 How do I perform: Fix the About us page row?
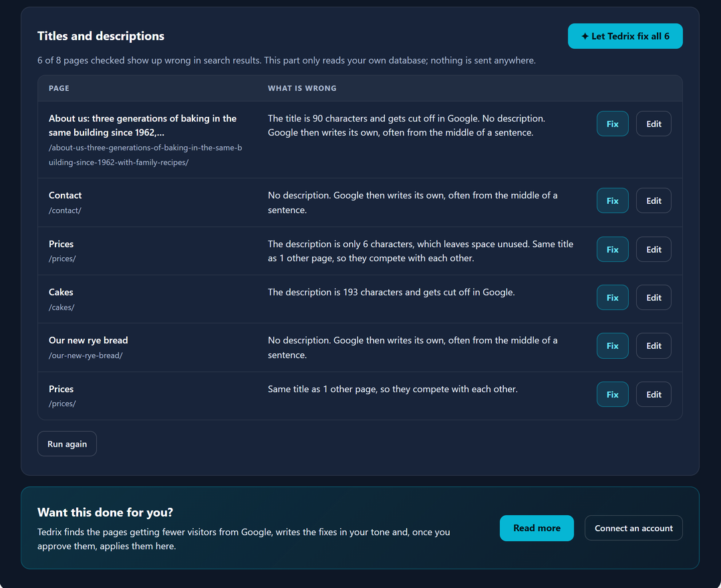pyautogui.click(x=612, y=124)
